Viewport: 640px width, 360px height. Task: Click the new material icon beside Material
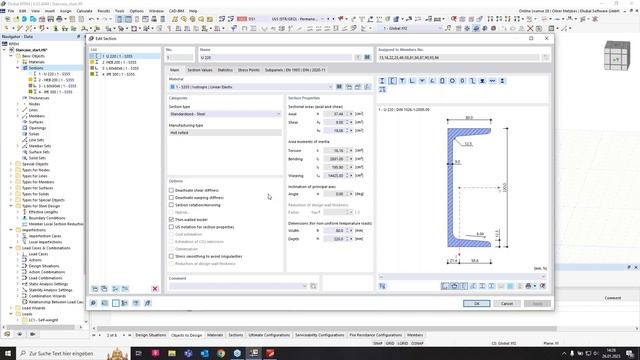(349, 87)
